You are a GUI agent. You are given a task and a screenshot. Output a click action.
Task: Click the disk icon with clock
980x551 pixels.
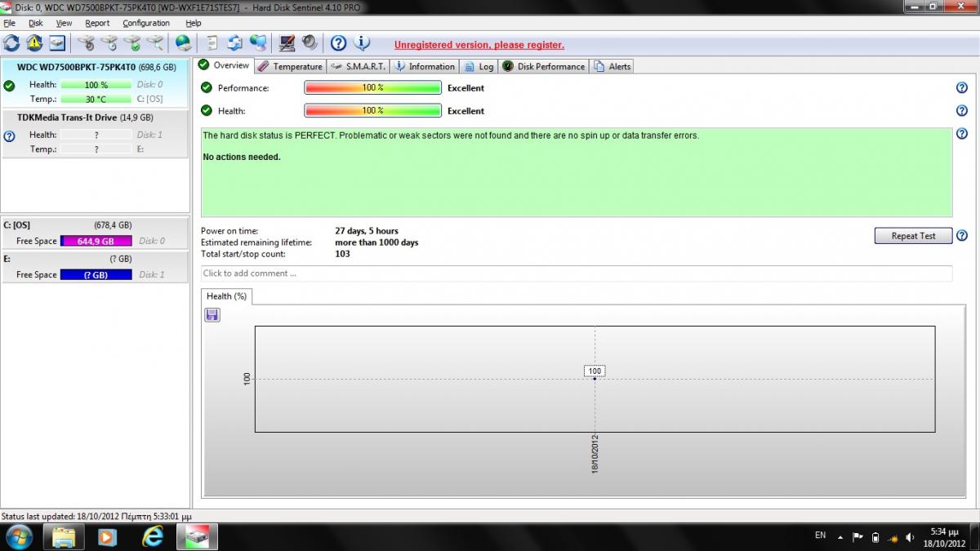(109, 42)
